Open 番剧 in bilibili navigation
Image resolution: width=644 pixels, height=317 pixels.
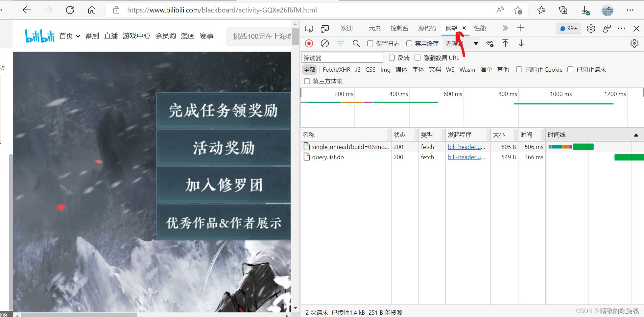pyautogui.click(x=92, y=36)
